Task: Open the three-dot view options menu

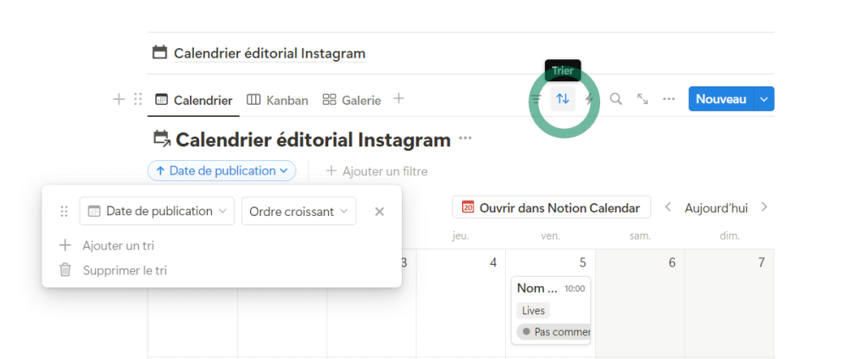Action: pyautogui.click(x=669, y=99)
